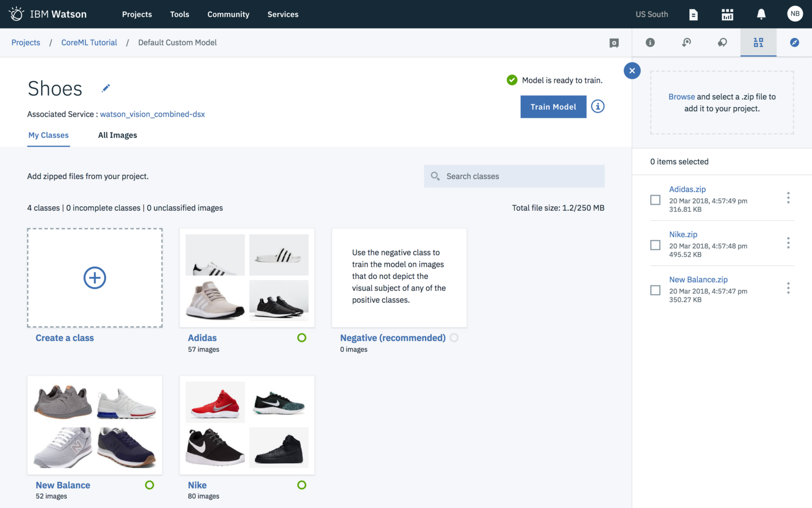Click the plus icon to create class
Screen dimensions: 812x508
point(95,278)
